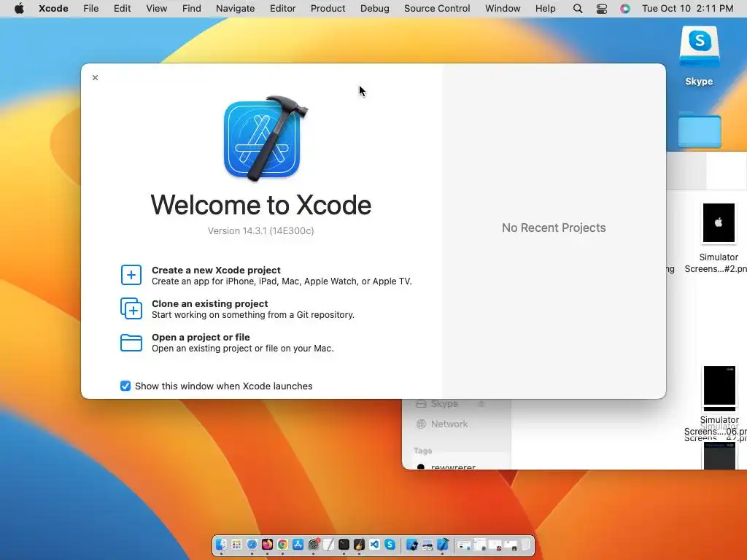Open the Source Control menu

click(437, 9)
